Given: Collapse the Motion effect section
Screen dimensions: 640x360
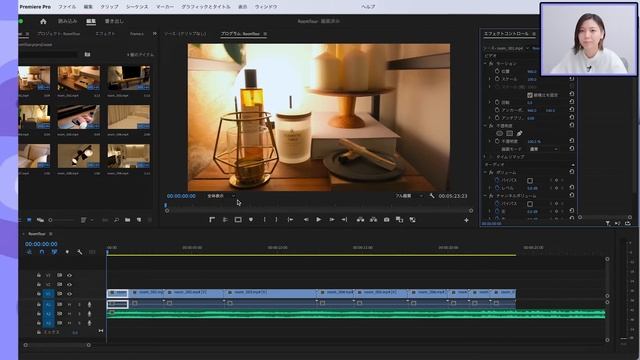Looking at the screenshot, I should (485, 64).
